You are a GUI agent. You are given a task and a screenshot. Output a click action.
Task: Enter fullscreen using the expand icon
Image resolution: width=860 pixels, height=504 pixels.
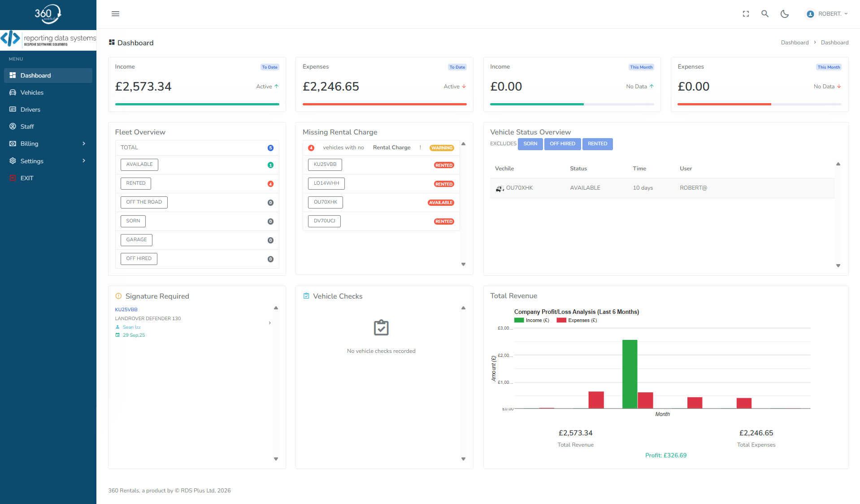click(x=745, y=14)
